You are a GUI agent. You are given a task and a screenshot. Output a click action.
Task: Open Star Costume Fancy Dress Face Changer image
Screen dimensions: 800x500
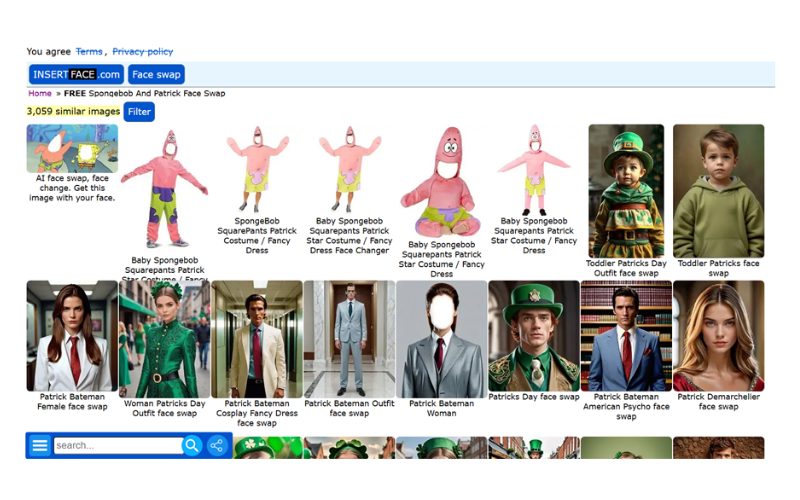[349, 169]
